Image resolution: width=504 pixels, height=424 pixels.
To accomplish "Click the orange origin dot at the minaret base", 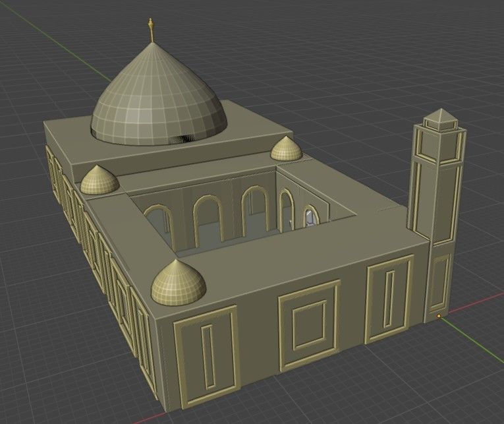I will [439, 317].
